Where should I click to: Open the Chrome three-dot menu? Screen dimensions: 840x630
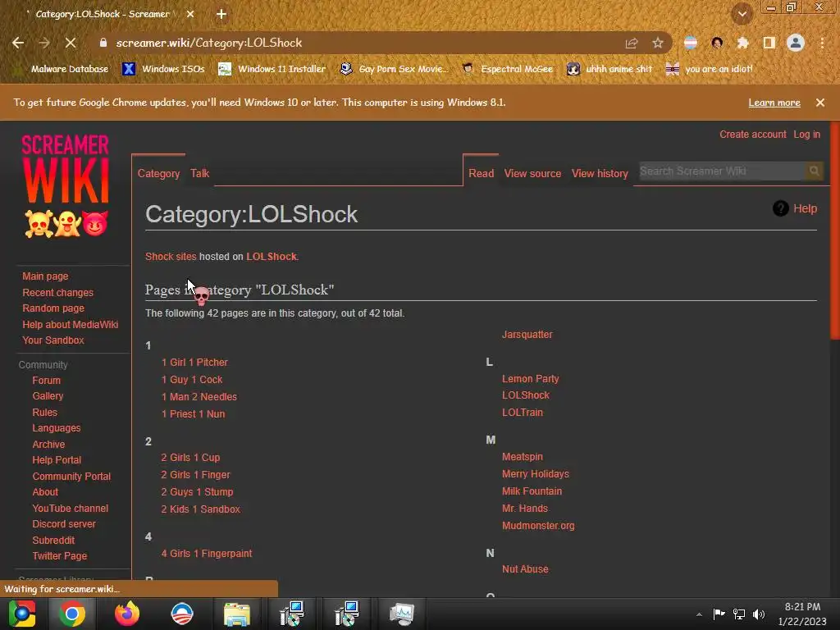tap(822, 43)
